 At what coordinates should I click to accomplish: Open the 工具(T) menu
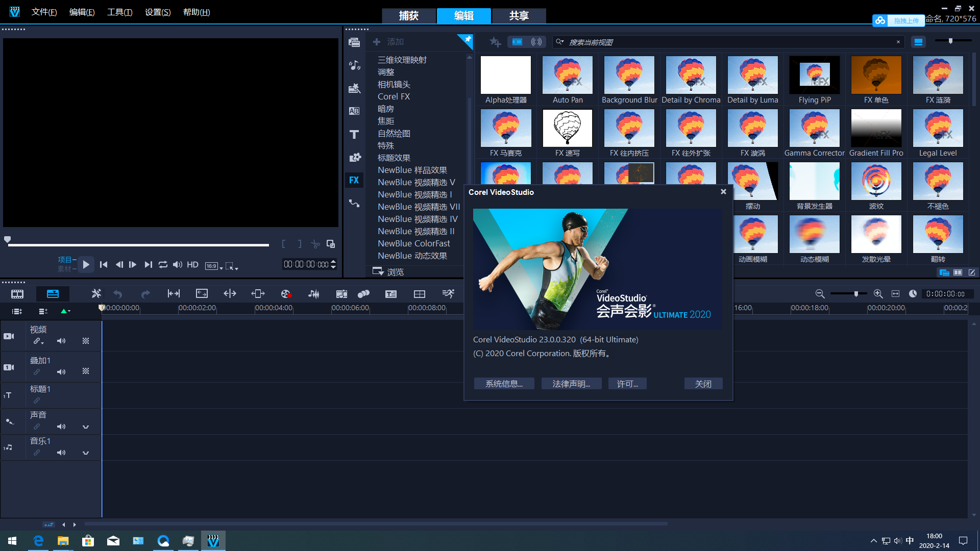point(119,12)
